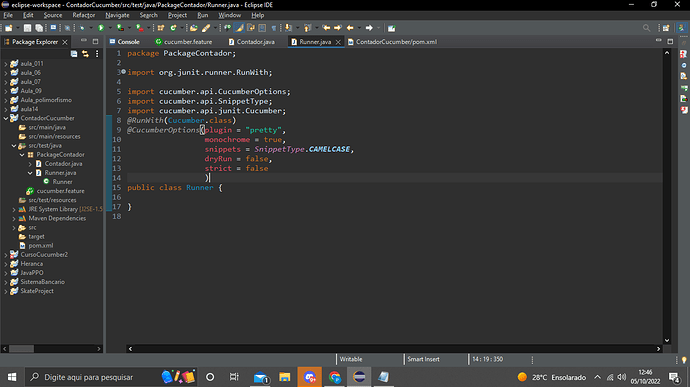Image resolution: width=690 pixels, height=387 pixels.
Task: Toggle the folding marker on line 3 import
Action: (124, 72)
